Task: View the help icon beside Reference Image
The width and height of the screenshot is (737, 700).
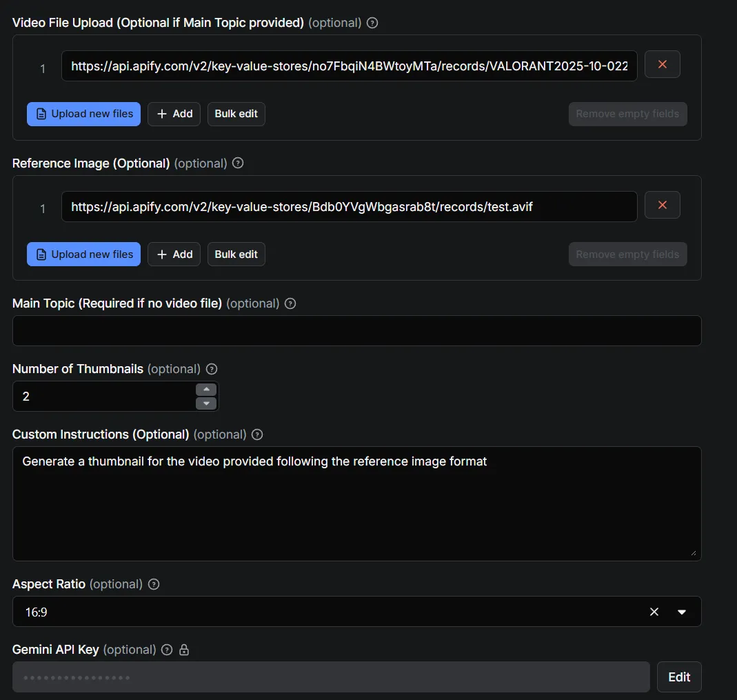Action: [237, 163]
